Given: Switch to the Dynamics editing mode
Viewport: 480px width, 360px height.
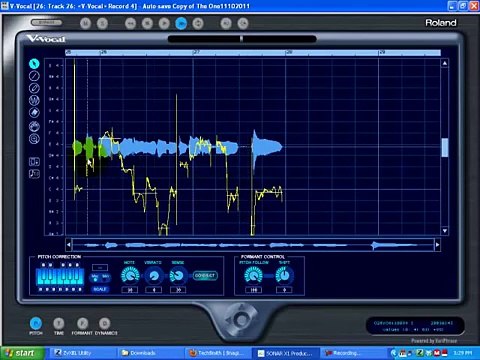Looking at the screenshot, I should 105,323.
